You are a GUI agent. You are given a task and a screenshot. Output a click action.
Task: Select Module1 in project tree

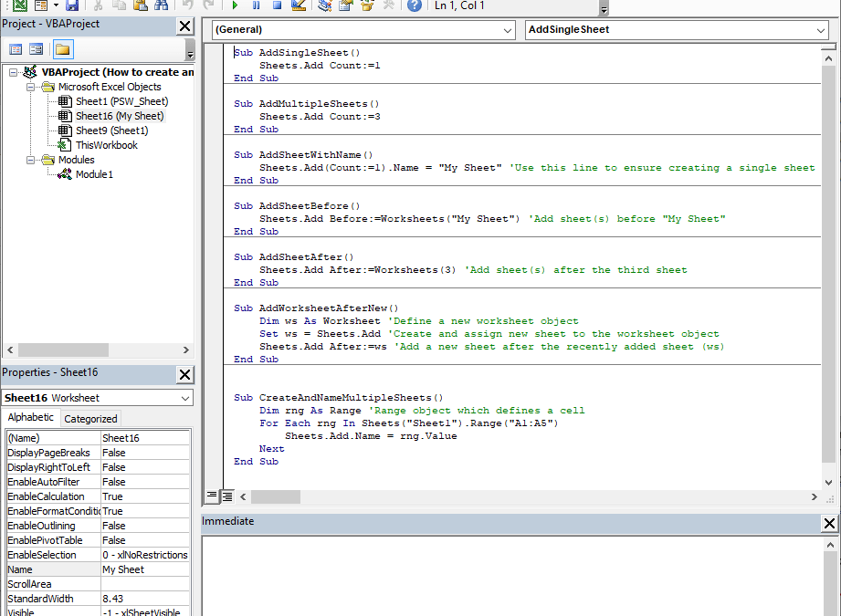tap(94, 174)
